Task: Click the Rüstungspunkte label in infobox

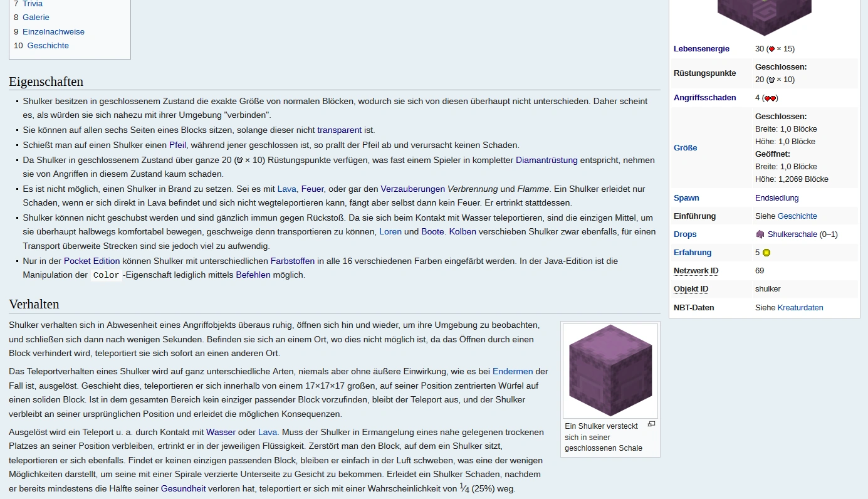Action: (x=705, y=73)
